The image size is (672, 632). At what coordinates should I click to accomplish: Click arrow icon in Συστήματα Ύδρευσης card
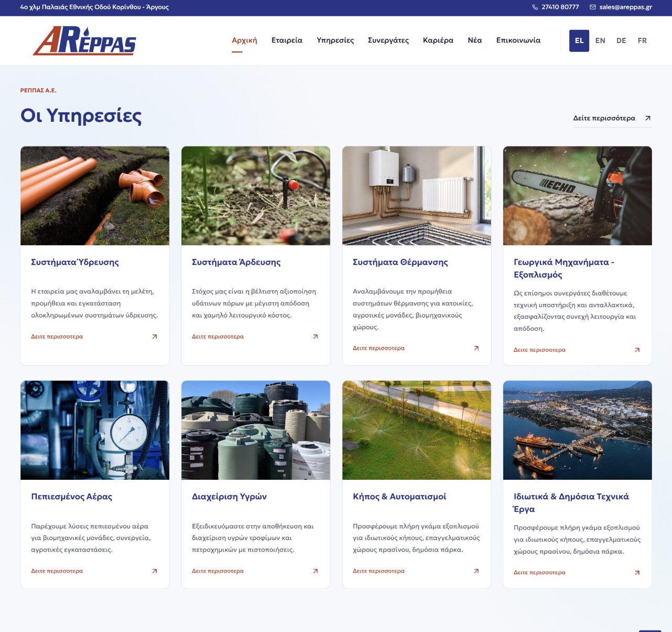pos(155,336)
